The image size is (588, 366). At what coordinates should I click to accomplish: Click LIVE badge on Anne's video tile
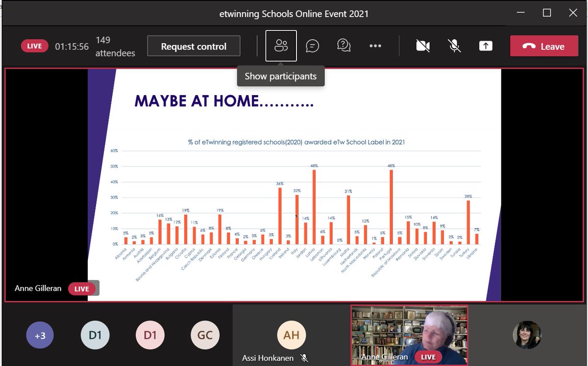click(x=428, y=357)
